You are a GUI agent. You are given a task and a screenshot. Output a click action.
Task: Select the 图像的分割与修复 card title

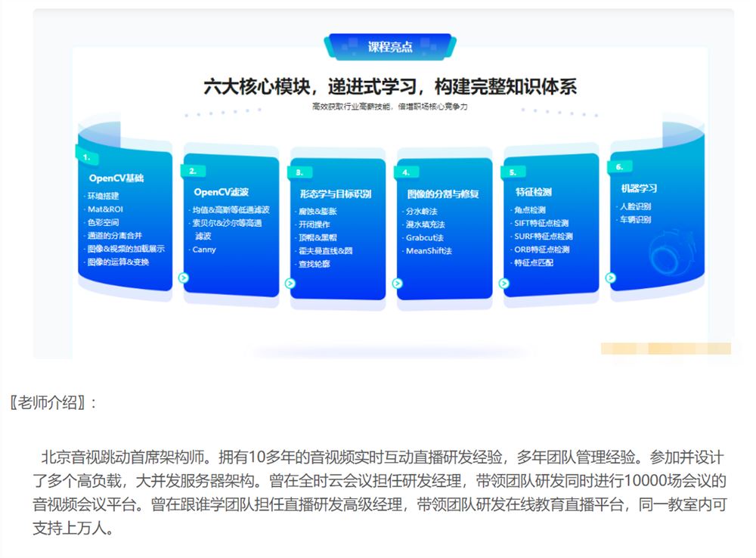point(442,194)
